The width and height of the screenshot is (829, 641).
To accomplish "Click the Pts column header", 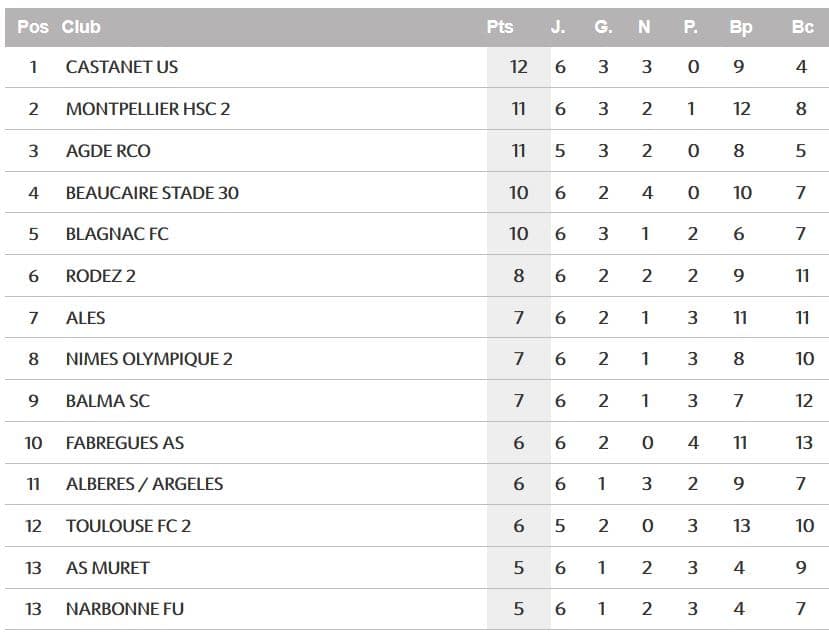I will [x=500, y=27].
